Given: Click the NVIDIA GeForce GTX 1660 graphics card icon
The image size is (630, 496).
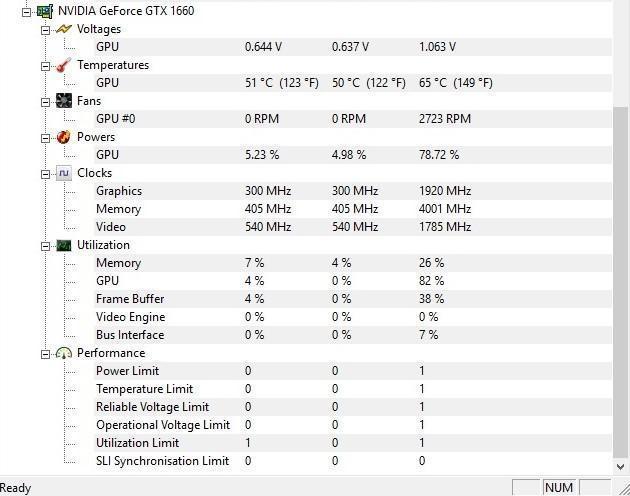Looking at the screenshot, I should click(x=45, y=11).
